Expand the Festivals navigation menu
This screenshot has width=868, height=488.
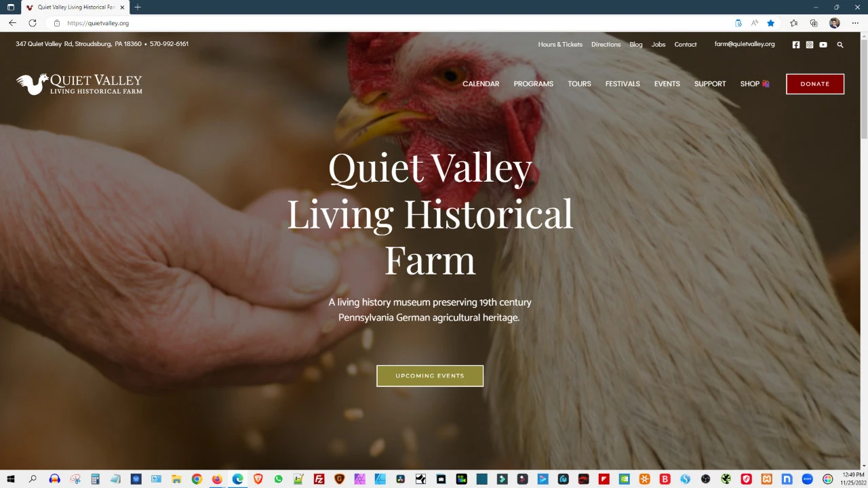pos(623,84)
